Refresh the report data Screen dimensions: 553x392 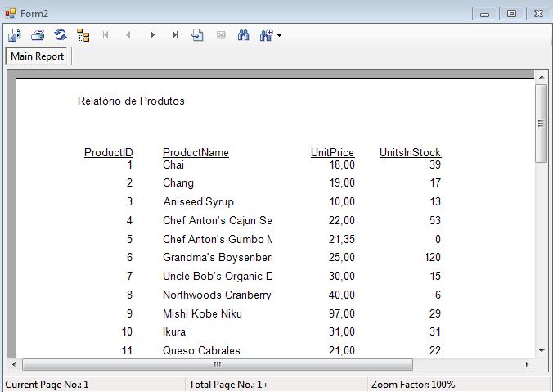(61, 35)
